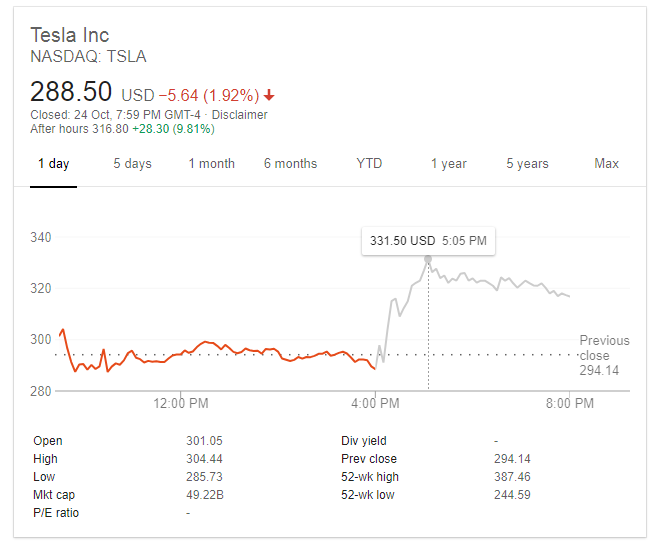Screen dimensions: 662x549
Task: Open the Disclaimer link
Action: click(240, 115)
